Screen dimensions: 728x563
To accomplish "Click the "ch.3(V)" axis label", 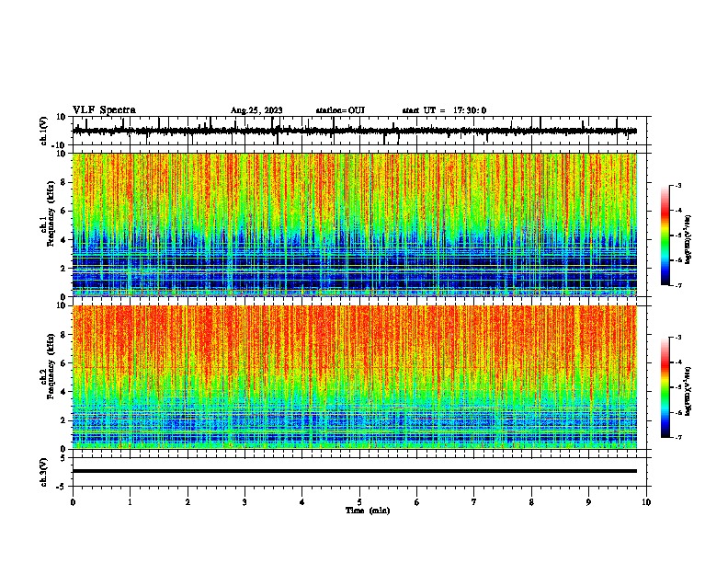I will (43, 472).
